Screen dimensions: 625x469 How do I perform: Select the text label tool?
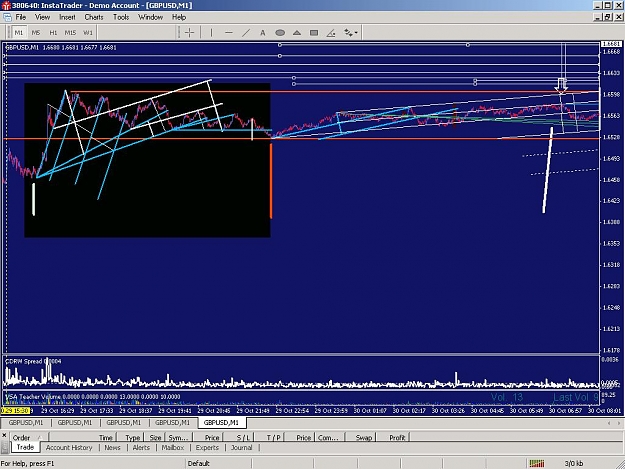[x=263, y=33]
